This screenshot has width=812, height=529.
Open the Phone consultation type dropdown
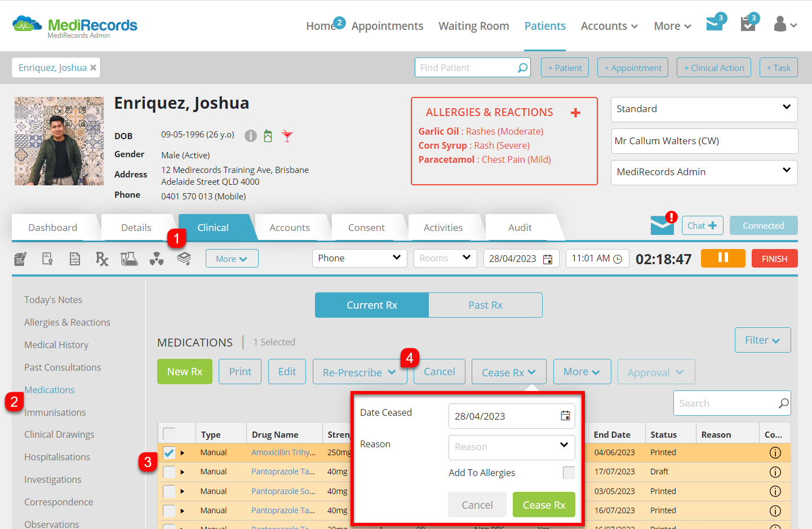(x=360, y=258)
